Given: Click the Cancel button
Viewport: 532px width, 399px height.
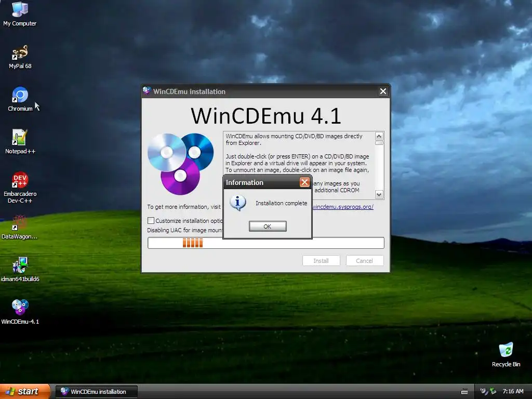Looking at the screenshot, I should 364,261.
